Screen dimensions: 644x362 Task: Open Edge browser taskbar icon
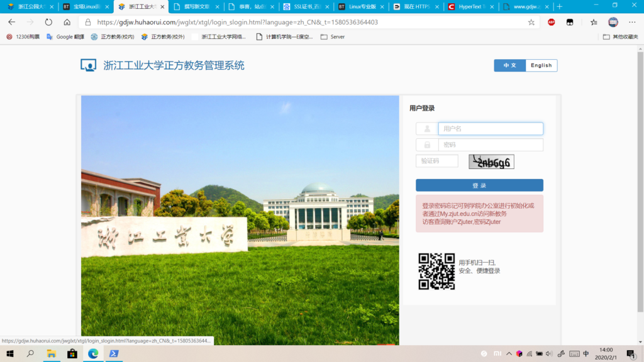tap(93, 353)
